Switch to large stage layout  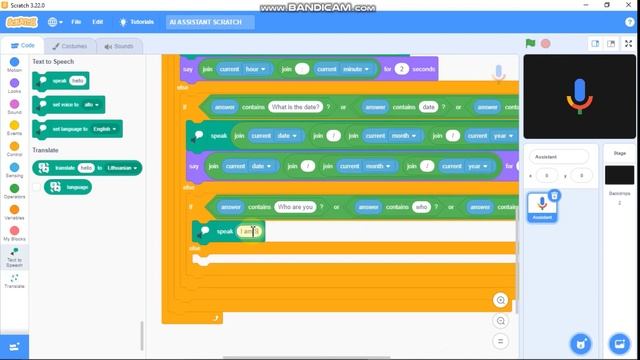(611, 44)
